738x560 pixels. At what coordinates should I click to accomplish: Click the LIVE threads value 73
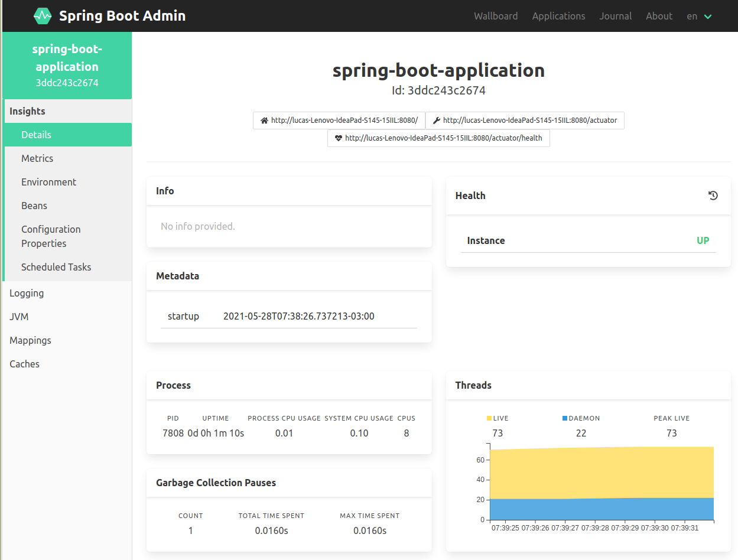click(x=498, y=433)
